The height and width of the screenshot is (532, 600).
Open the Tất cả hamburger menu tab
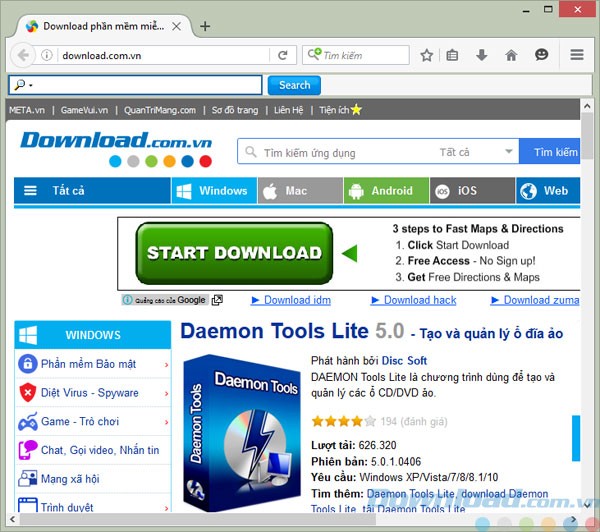[x=92, y=190]
